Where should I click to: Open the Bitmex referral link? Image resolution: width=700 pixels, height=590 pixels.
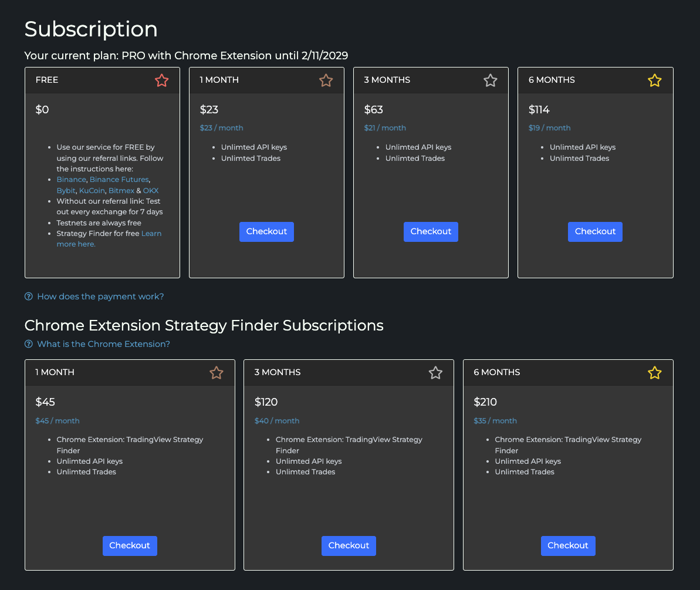(121, 191)
